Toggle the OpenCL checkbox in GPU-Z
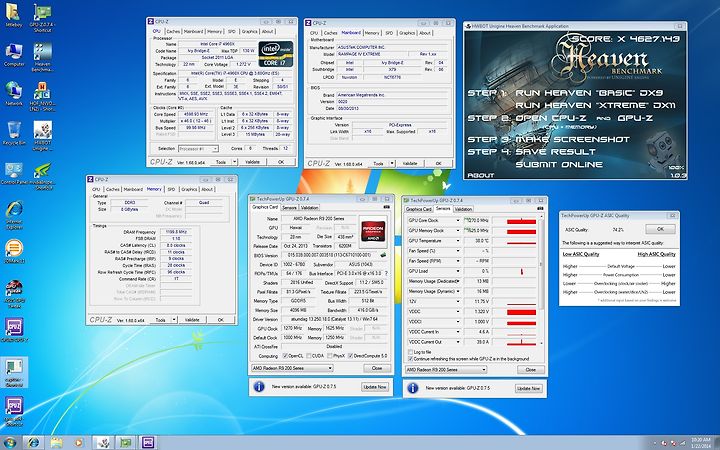Screen dimensions: 720x450 [286, 356]
